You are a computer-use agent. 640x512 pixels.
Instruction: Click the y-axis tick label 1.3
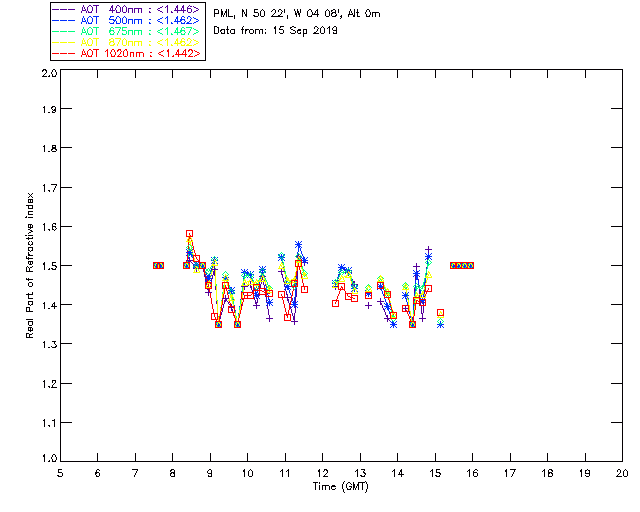(x=49, y=344)
